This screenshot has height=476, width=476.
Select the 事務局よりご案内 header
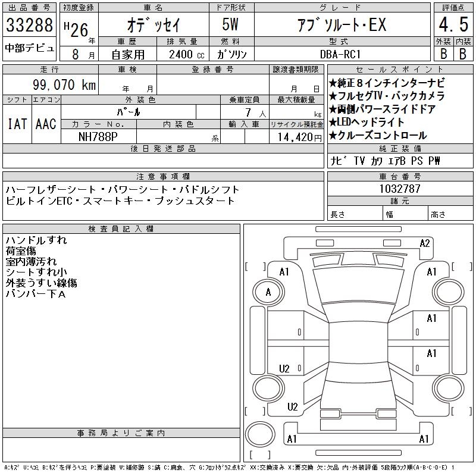(121, 433)
